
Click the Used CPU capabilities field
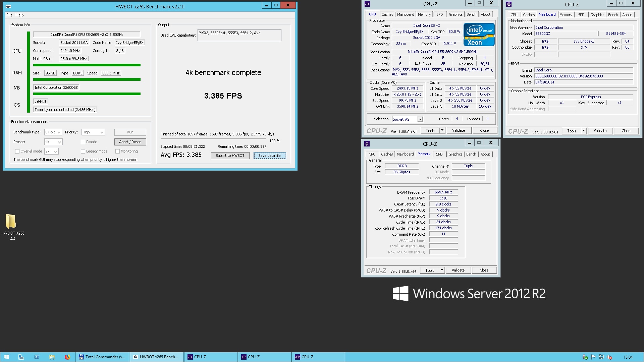point(239,35)
